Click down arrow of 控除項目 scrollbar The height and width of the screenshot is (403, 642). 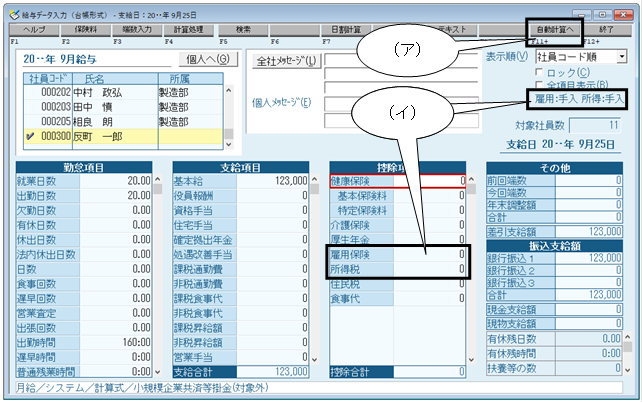click(x=471, y=360)
